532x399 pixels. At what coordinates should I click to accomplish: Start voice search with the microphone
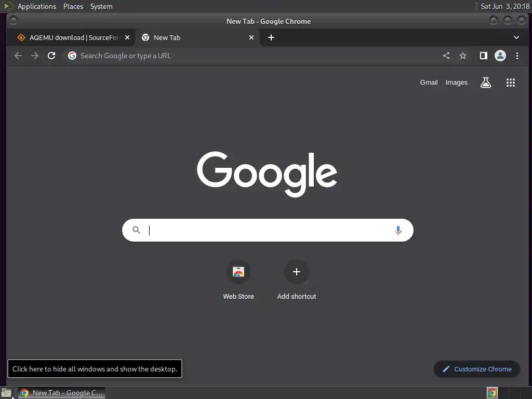tap(398, 230)
